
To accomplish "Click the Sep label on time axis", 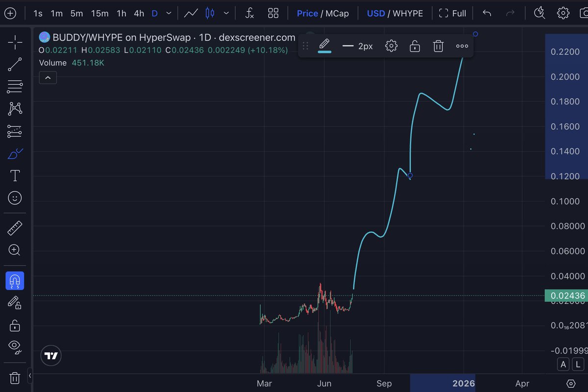I will tap(384, 383).
